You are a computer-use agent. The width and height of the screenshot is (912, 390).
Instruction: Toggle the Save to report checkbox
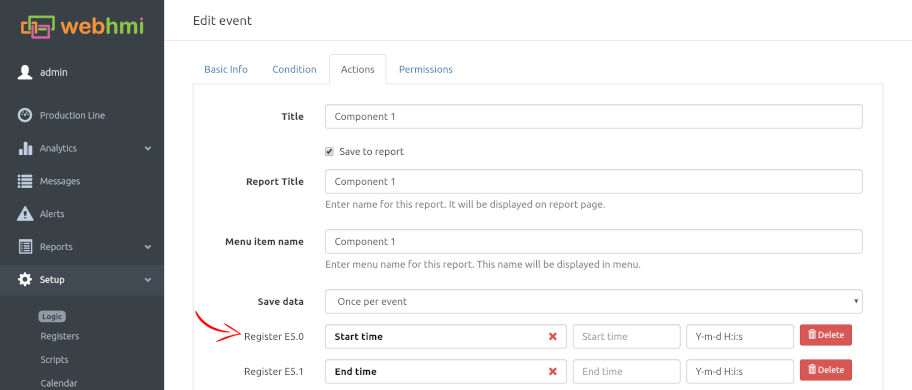click(329, 152)
